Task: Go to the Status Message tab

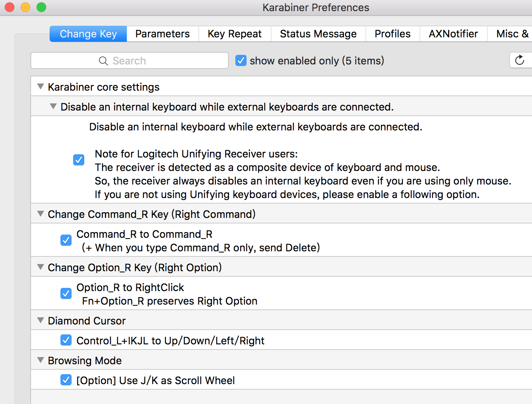Action: [x=318, y=34]
